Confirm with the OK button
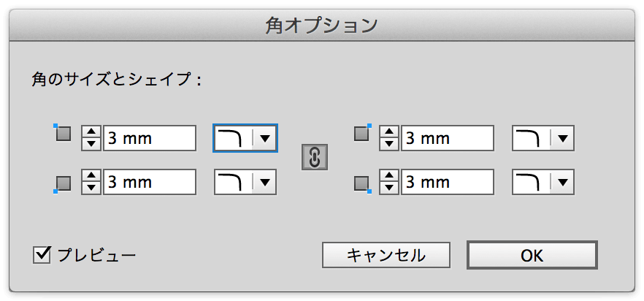This screenshot has height=301, width=644. click(532, 256)
